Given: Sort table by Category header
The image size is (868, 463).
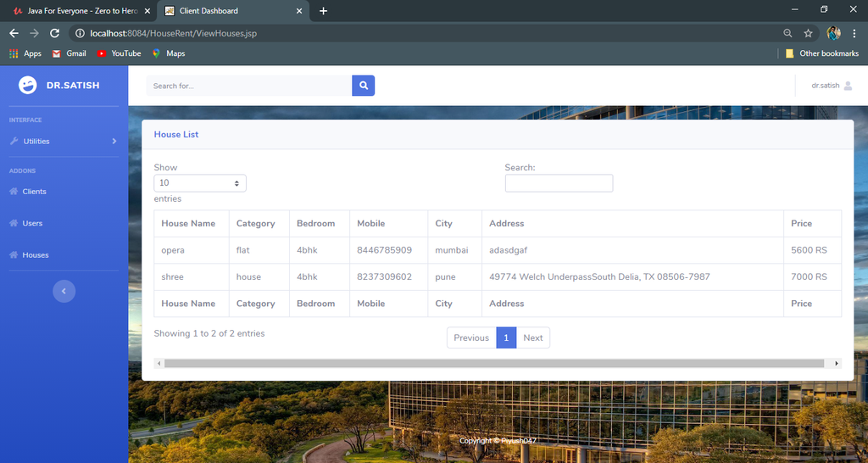Looking at the screenshot, I should pos(259,224).
